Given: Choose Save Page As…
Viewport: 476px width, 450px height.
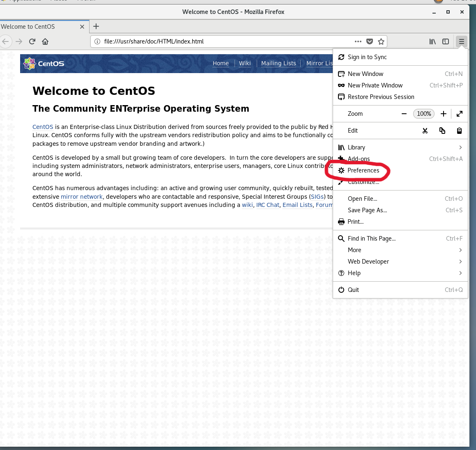Looking at the screenshot, I should click(400, 210).
